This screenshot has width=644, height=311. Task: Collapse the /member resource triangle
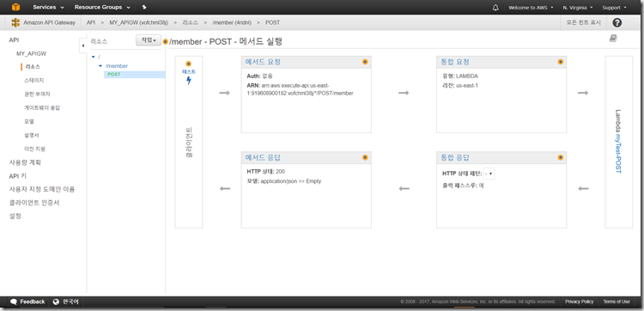pos(100,66)
